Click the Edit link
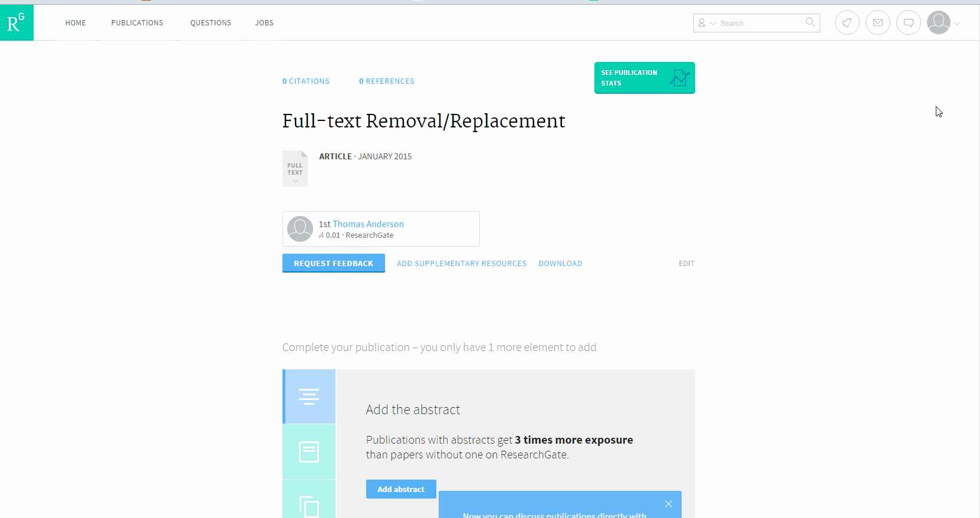 coord(686,264)
